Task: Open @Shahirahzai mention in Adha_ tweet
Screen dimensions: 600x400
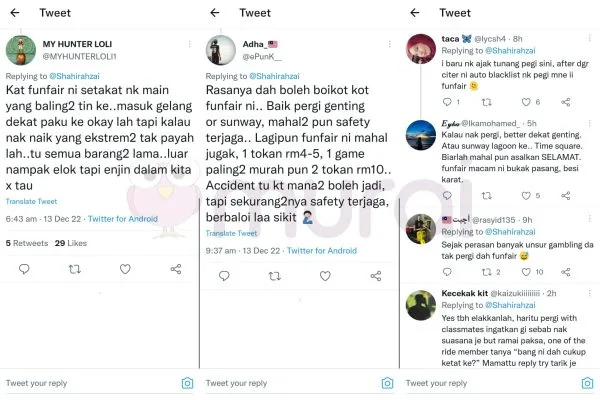Action: (x=274, y=76)
